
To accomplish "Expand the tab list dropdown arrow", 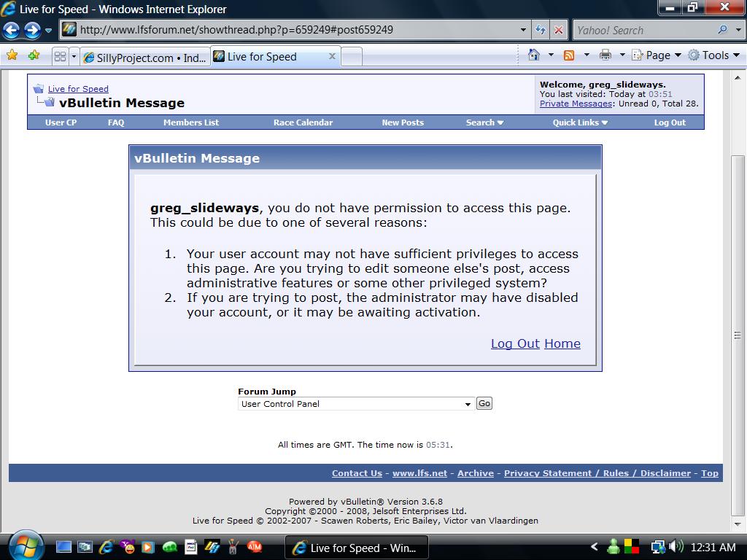I will (74, 57).
